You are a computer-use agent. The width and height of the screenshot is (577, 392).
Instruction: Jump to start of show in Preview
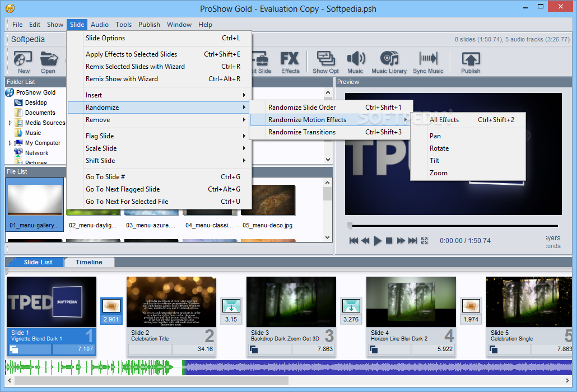353,240
